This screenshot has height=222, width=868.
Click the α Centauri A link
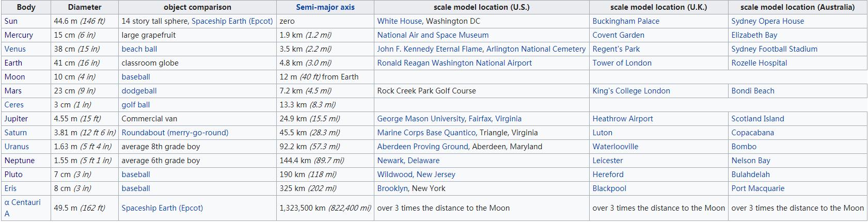[22, 202]
